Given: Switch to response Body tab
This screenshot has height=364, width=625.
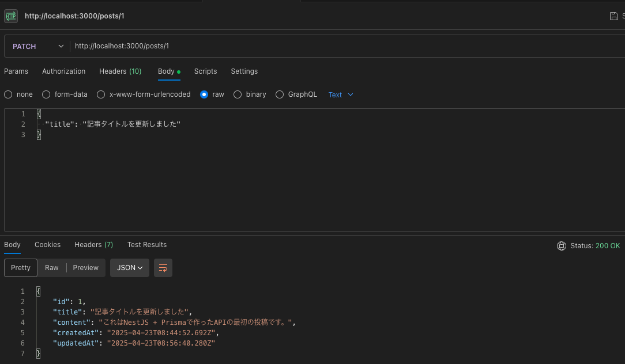Looking at the screenshot, I should 12,245.
